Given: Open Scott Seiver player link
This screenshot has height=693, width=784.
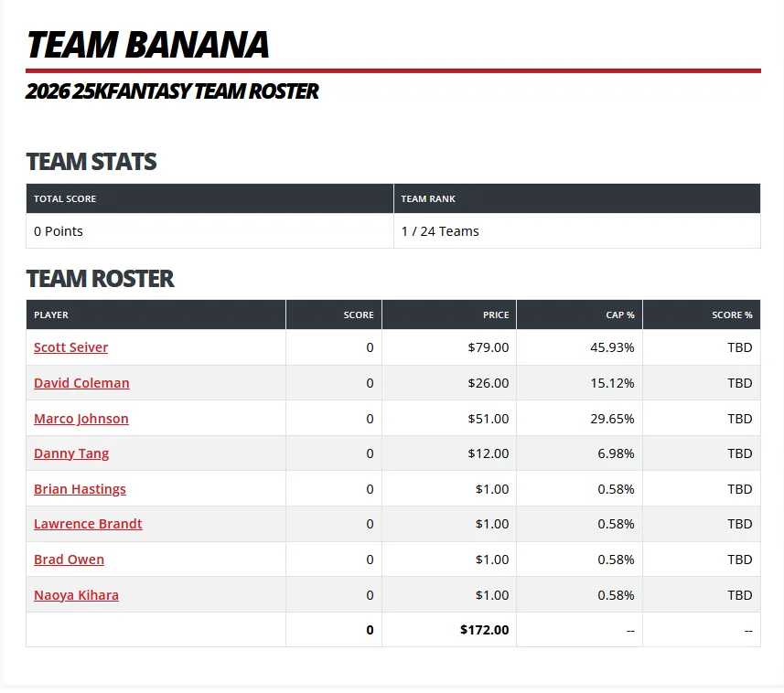Looking at the screenshot, I should coord(70,347).
